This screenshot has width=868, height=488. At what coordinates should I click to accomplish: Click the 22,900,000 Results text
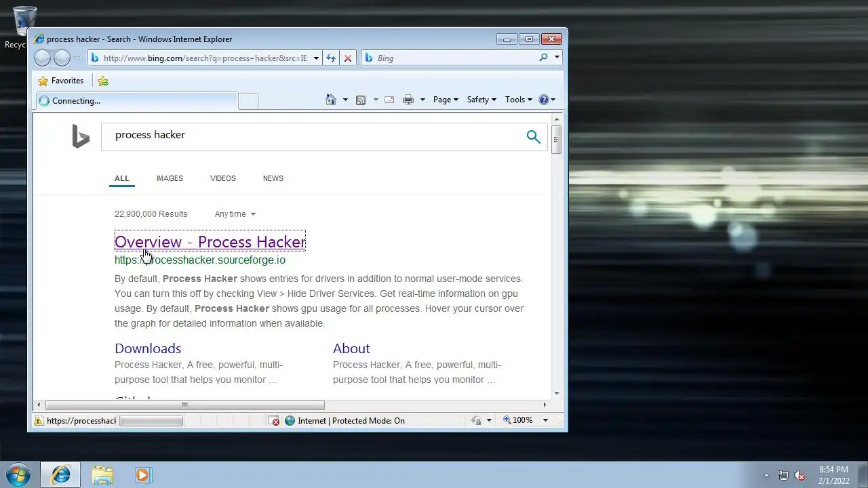pyautogui.click(x=151, y=214)
